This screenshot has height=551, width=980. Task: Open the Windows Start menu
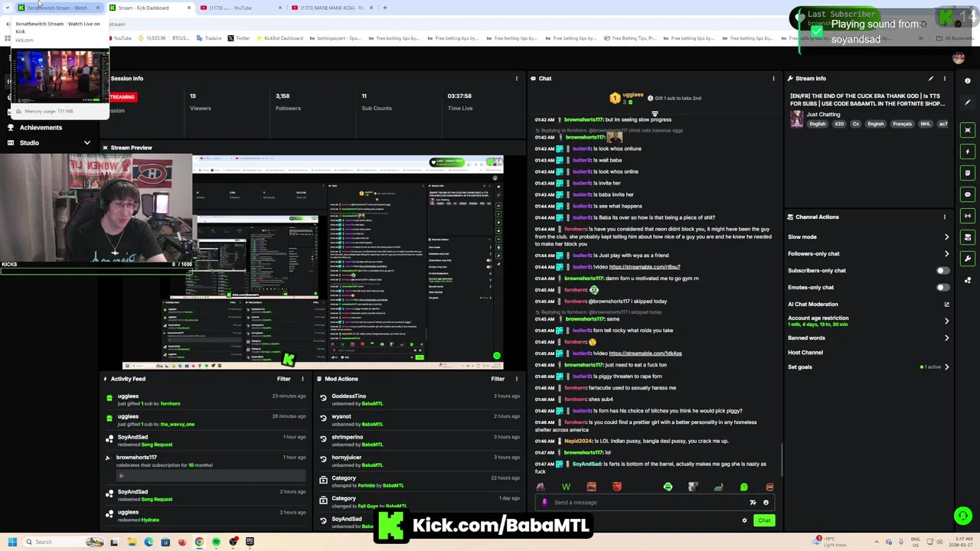(12, 542)
